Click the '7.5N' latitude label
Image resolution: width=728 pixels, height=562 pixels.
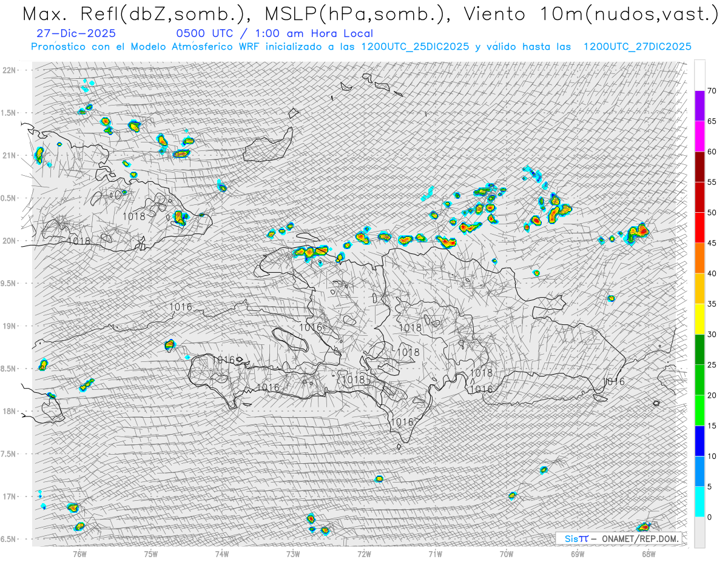[x=8, y=453]
